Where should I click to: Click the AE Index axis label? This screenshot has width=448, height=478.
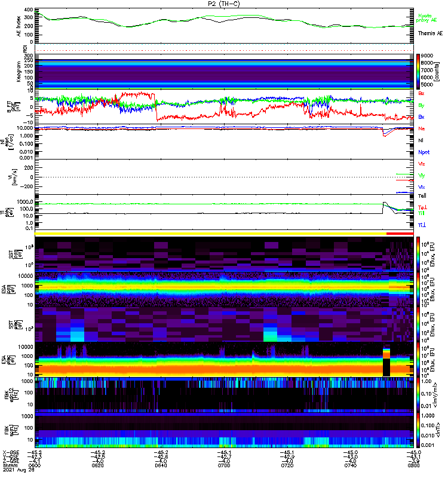(x=19, y=26)
